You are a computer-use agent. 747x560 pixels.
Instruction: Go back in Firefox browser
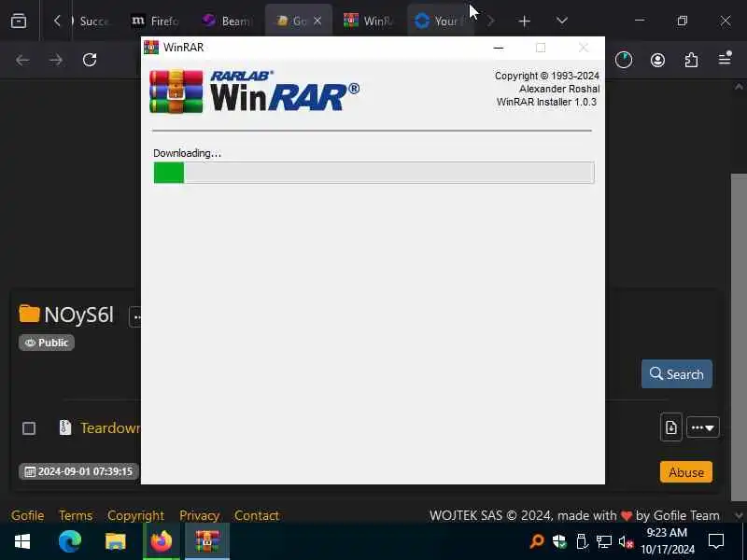tap(22, 60)
